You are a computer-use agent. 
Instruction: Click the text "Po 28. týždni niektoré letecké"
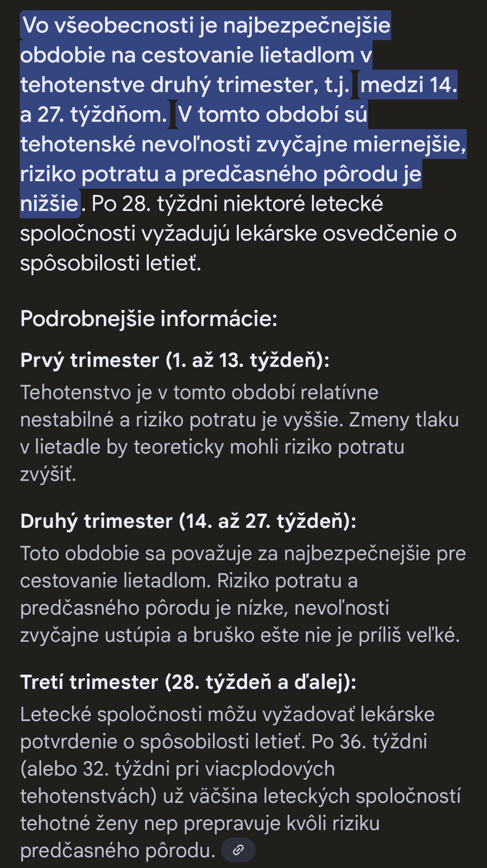pos(237,204)
